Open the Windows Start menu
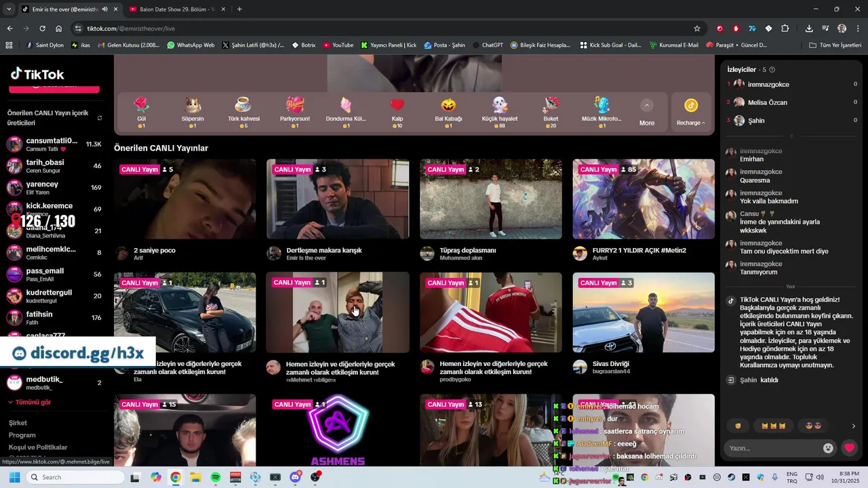868x488 pixels. 14,477
